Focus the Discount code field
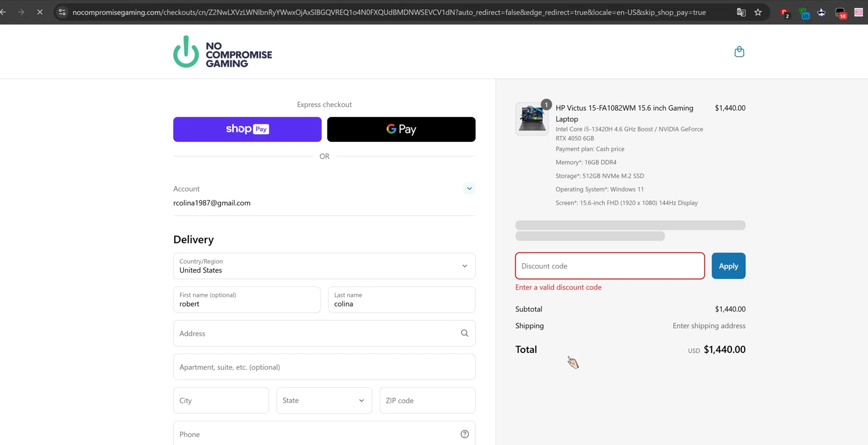868x445 pixels. pos(610,266)
